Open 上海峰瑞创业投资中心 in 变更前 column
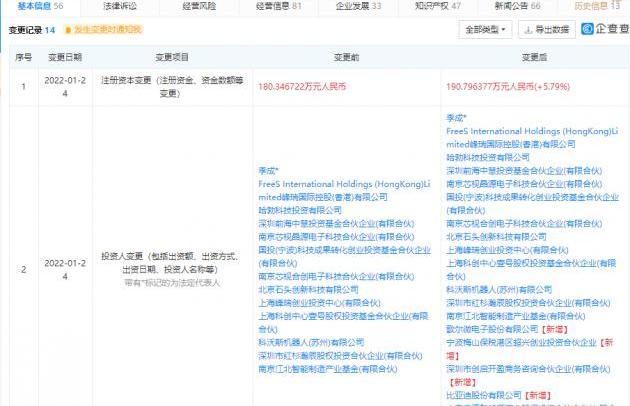 coord(319,303)
